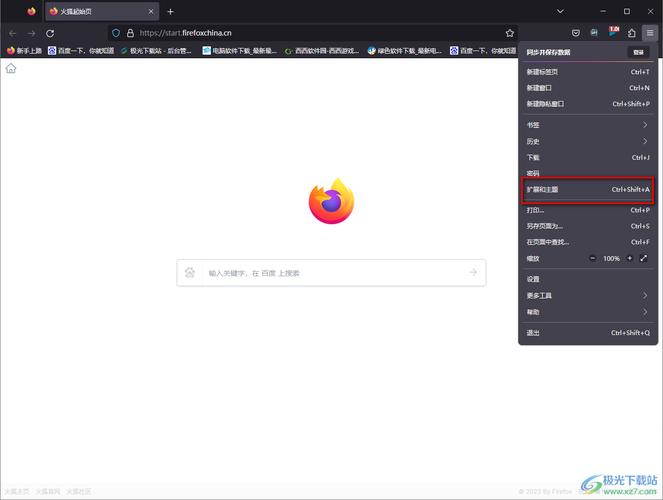Reset zoom via the 100% label
This screenshot has height=500, width=663.
click(611, 258)
